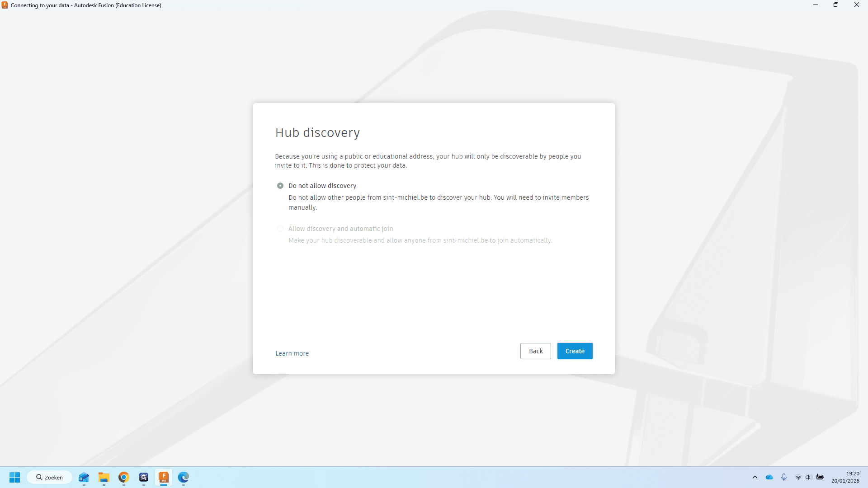This screenshot has height=488, width=868.
Task: Launch Google Chrome from the taskbar
Action: click(124, 477)
